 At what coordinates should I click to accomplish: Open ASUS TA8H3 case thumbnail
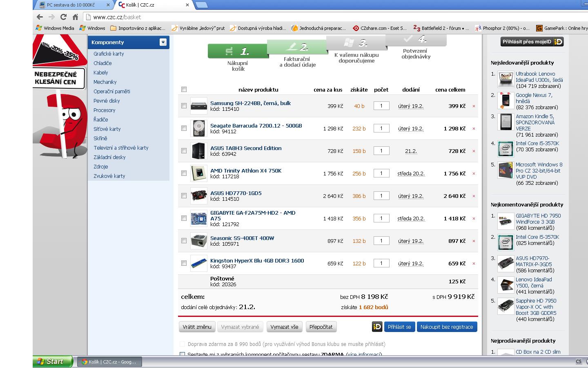click(x=199, y=151)
